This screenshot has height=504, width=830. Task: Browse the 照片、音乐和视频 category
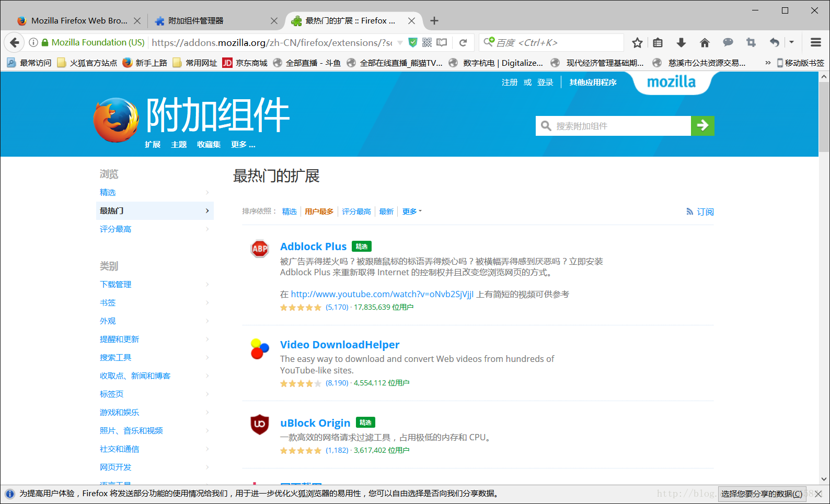(131, 430)
